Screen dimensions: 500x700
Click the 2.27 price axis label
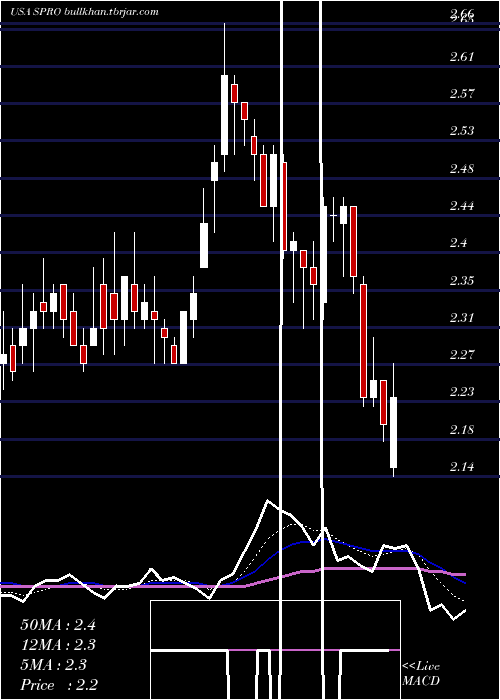462,355
